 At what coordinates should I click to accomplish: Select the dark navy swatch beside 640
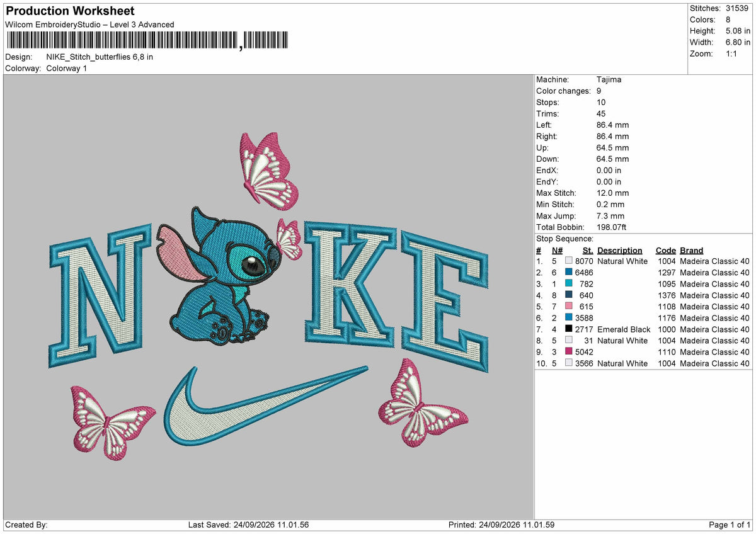tap(569, 295)
